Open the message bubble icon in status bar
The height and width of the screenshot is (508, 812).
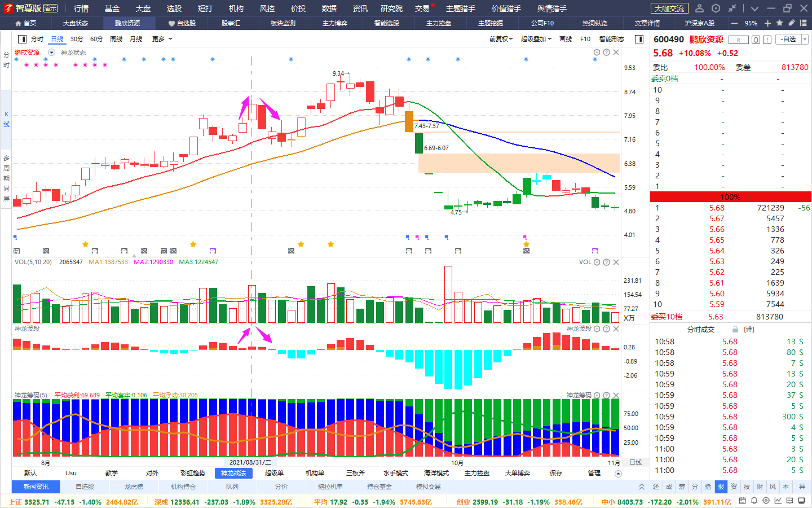(x=790, y=501)
